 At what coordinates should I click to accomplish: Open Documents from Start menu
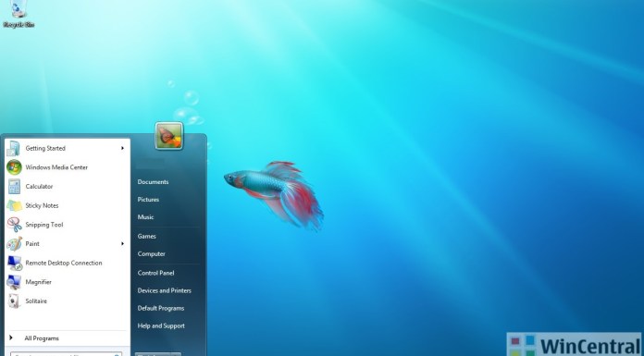point(153,182)
